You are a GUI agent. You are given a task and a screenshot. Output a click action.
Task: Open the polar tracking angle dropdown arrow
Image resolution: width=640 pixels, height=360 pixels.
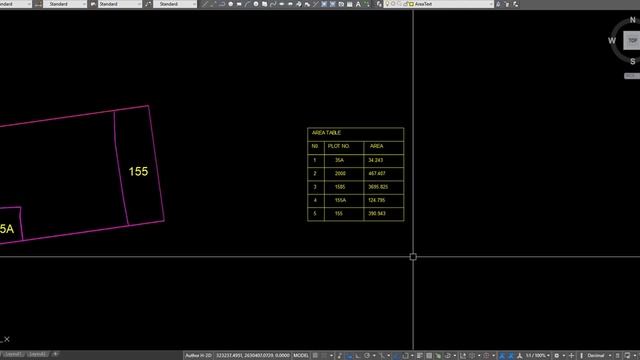pos(374,356)
